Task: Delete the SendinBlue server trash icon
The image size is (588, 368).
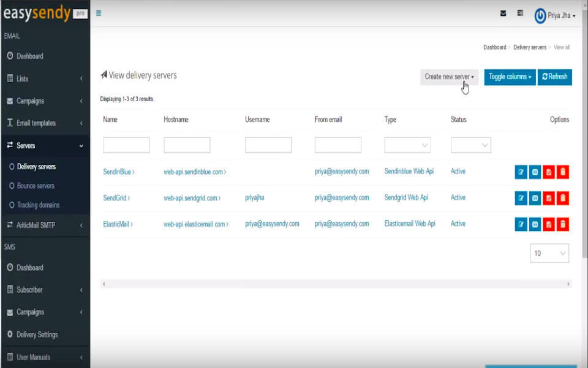Action: pyautogui.click(x=562, y=172)
